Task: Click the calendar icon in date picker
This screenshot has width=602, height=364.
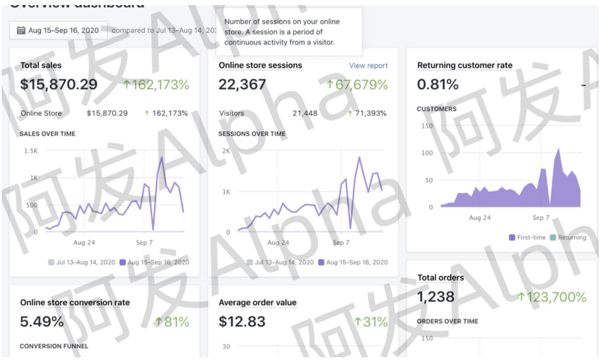Action: [x=21, y=31]
